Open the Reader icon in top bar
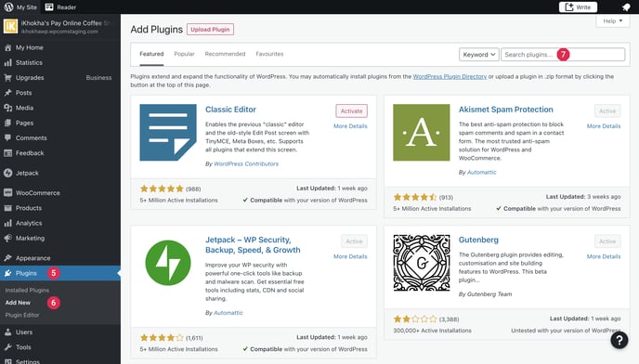This screenshot has height=364, width=639. click(x=49, y=6)
